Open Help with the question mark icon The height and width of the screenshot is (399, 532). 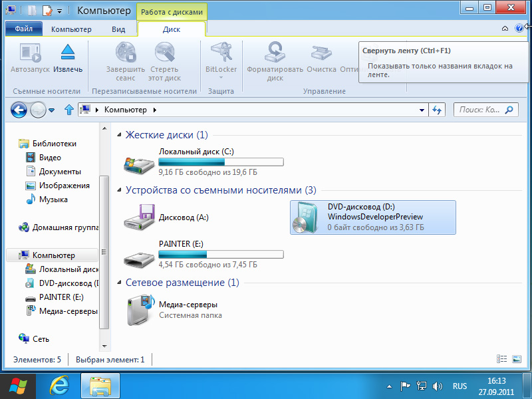519,28
